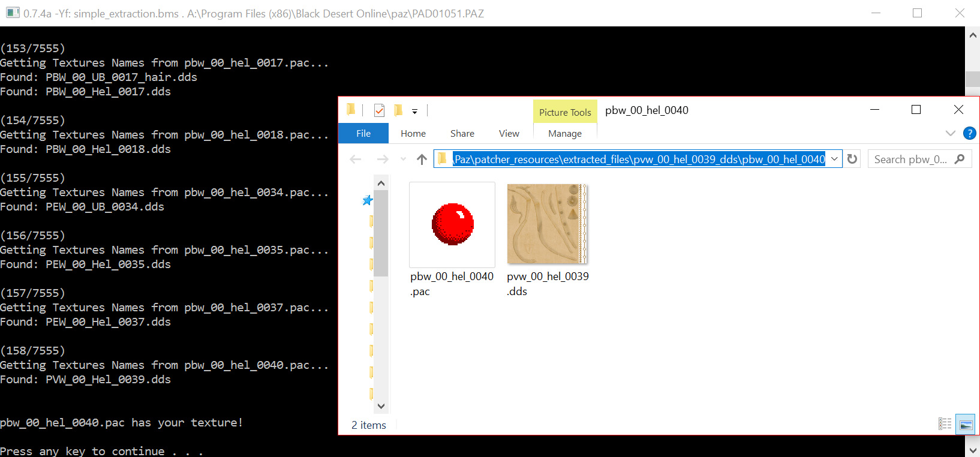The height and width of the screenshot is (457, 980).
Task: Close the Explorer window
Action: [958, 109]
